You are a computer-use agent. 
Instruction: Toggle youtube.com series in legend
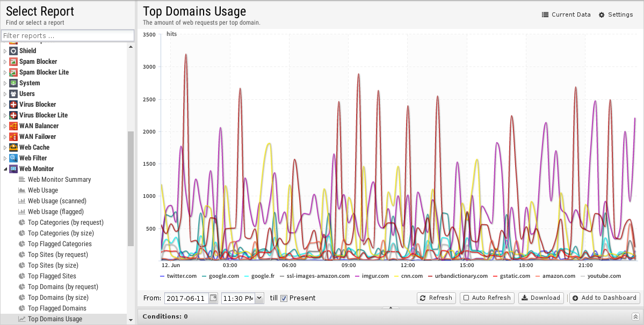601,276
